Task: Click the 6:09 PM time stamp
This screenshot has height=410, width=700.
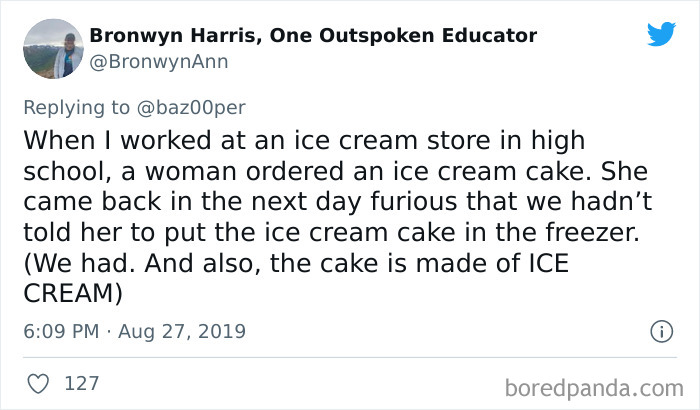Action: [58, 331]
